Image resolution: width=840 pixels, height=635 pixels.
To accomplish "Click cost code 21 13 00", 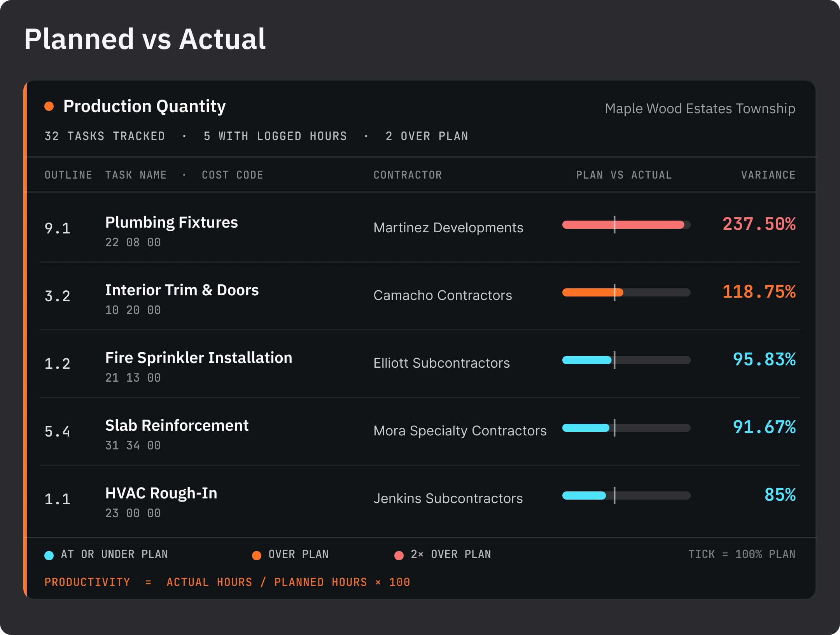I will click(x=133, y=378).
